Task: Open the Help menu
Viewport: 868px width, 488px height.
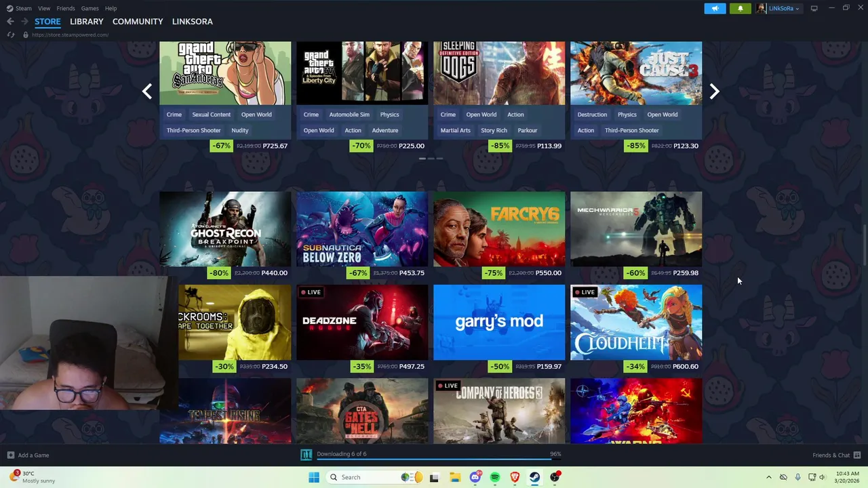Action: [111, 8]
